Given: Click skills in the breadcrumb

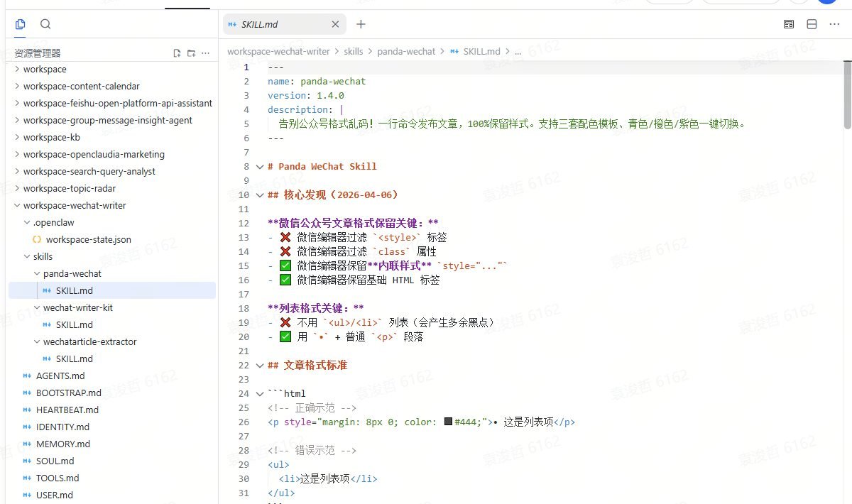Looking at the screenshot, I should point(354,52).
